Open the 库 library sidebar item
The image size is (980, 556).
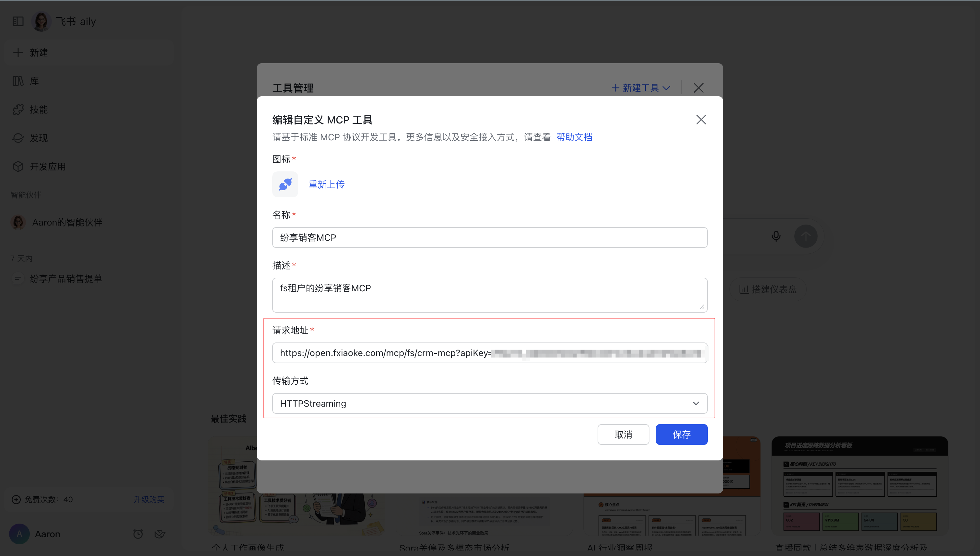click(x=34, y=81)
